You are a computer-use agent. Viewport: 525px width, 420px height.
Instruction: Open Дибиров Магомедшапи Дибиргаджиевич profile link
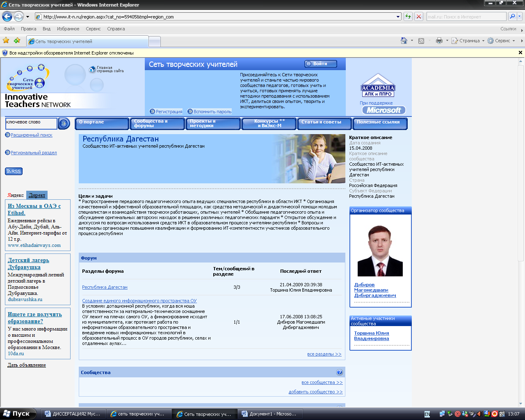pos(375,290)
